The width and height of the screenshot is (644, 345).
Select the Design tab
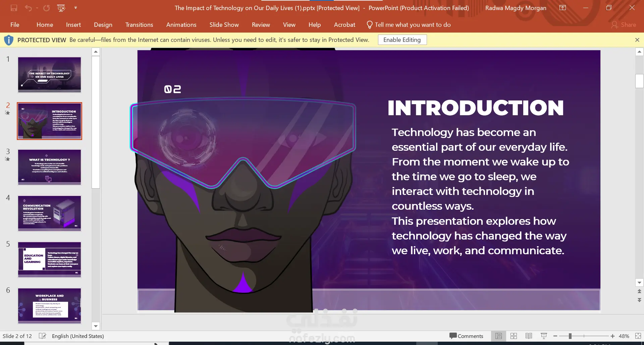(103, 25)
